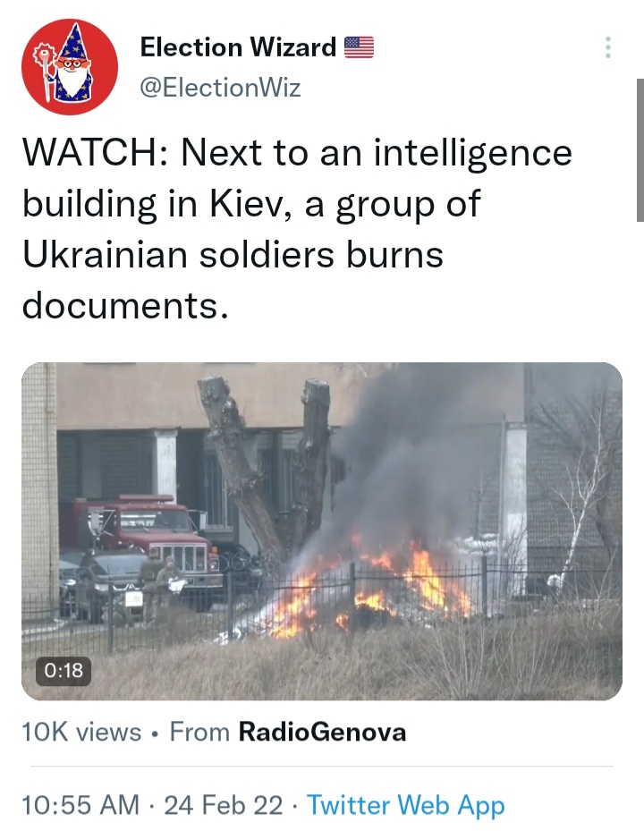Click the US flag emoji beside the name

(x=359, y=47)
